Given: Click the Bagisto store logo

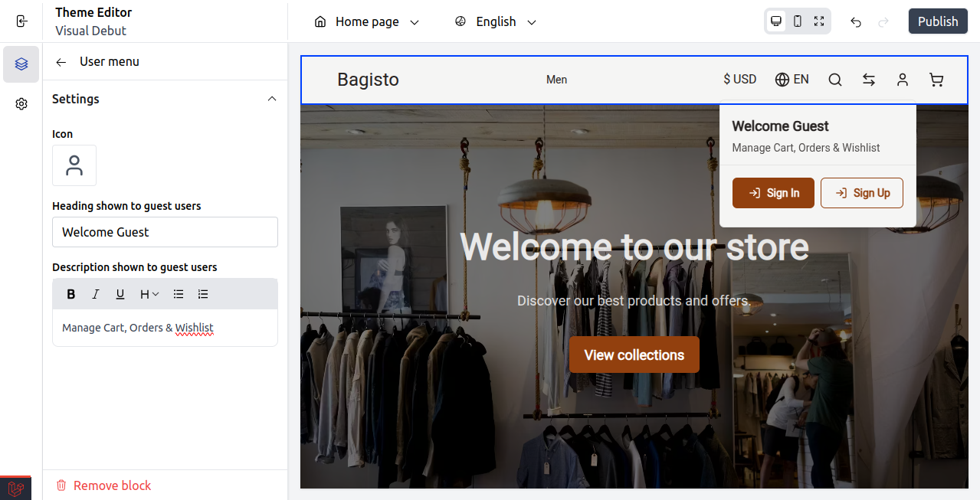Looking at the screenshot, I should 368,80.
